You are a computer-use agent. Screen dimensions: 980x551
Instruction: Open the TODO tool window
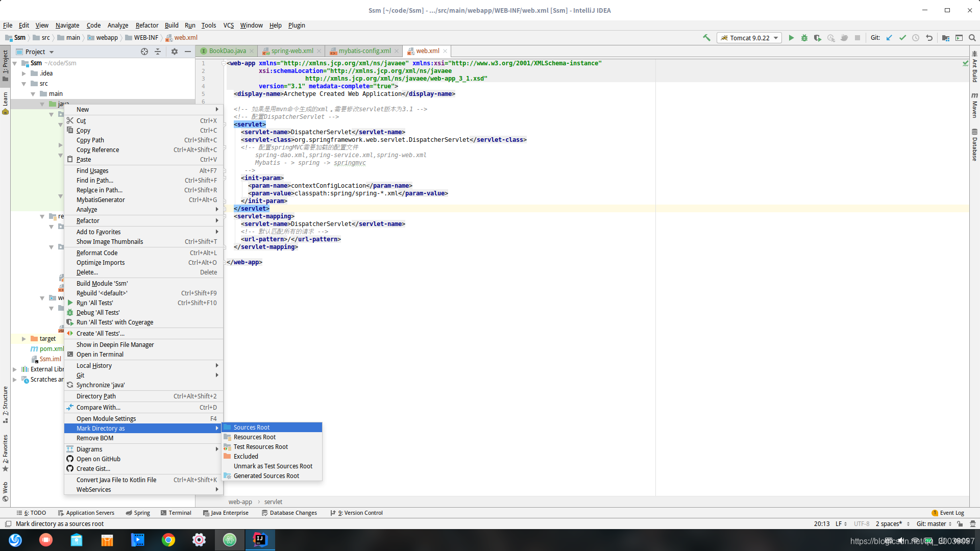pos(32,513)
